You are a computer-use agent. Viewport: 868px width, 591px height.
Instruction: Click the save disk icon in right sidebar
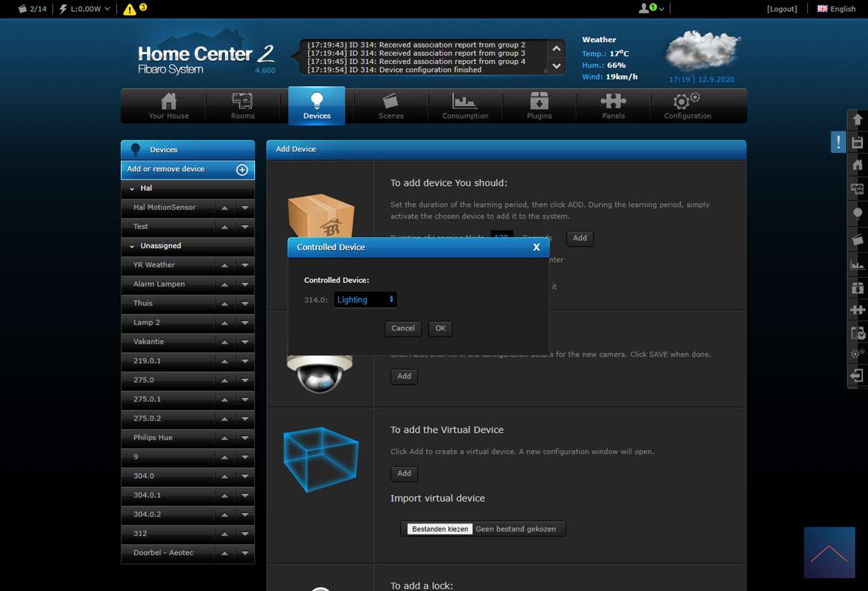(x=857, y=142)
